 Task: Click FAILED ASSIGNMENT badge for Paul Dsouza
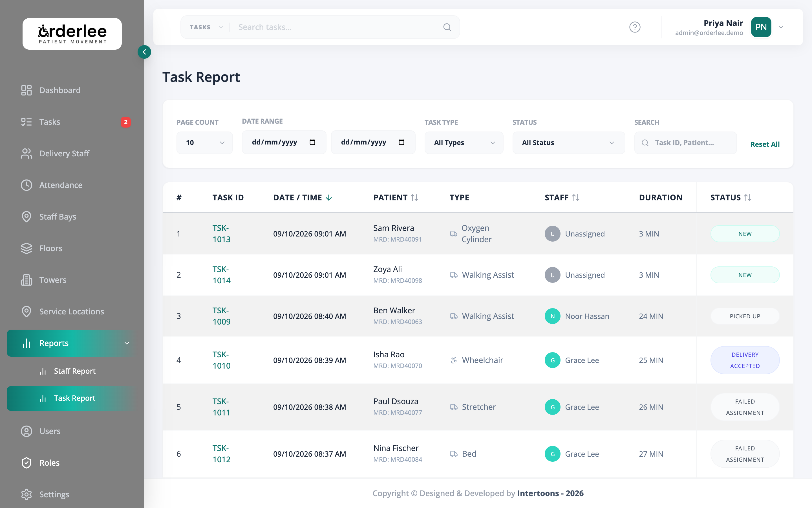point(745,407)
